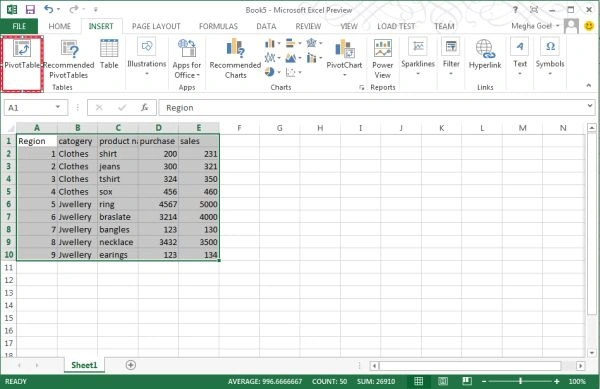Open the Sparklines menu
The width and height of the screenshot is (600, 389).
(418, 57)
